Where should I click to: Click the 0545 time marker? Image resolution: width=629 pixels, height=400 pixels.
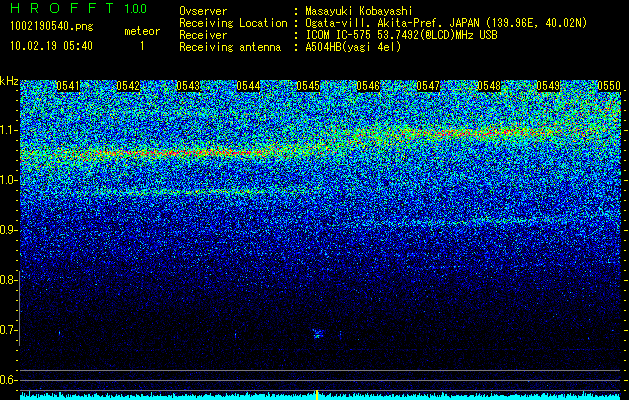(308, 86)
